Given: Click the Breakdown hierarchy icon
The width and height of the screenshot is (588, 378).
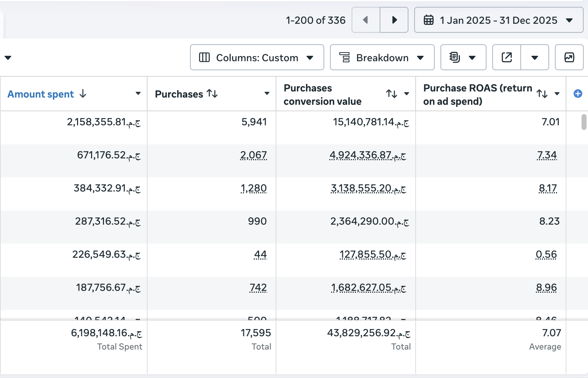Looking at the screenshot, I should [x=344, y=57].
